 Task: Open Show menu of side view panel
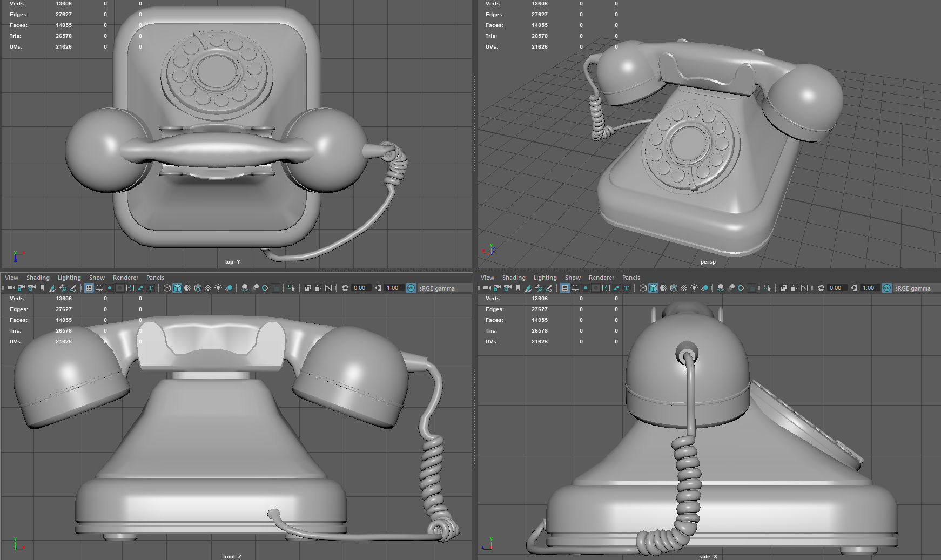click(573, 278)
